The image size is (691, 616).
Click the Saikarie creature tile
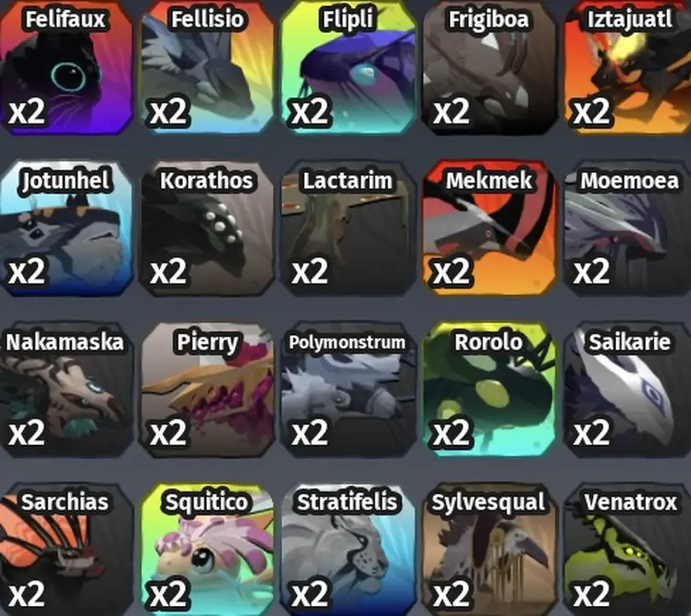[x=628, y=390]
